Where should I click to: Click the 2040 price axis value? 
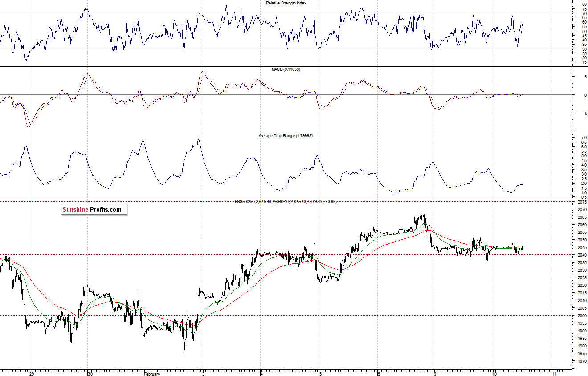pyautogui.click(x=581, y=255)
